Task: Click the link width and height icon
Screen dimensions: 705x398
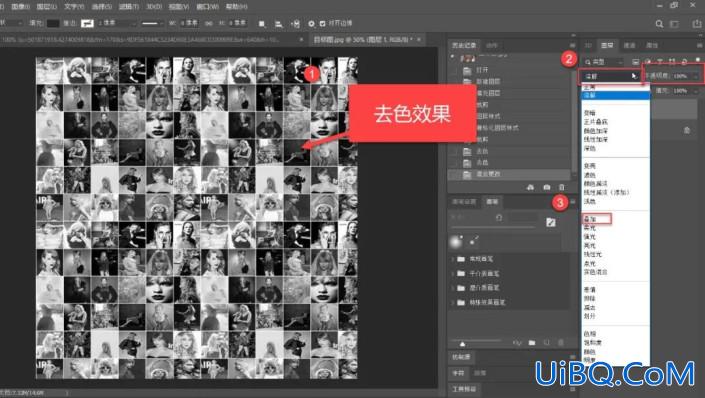Action: click(x=209, y=23)
